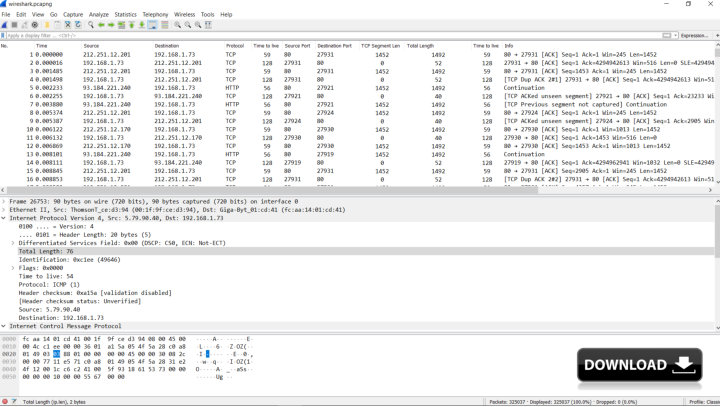
Task: Select 'Identification: 0xc1ee (49646)' line
Action: [69, 260]
